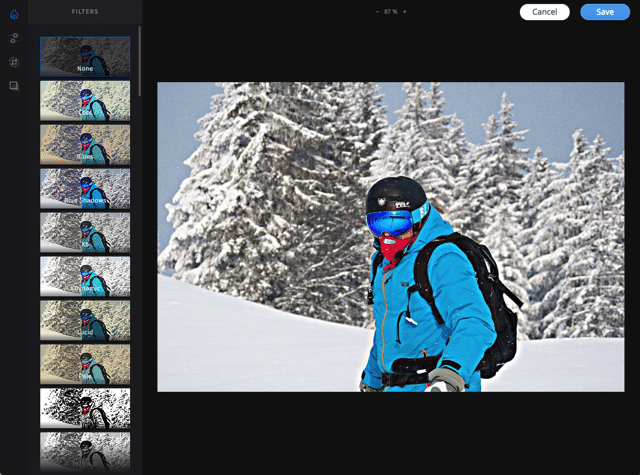Apply the Blues filter

pos(85,144)
